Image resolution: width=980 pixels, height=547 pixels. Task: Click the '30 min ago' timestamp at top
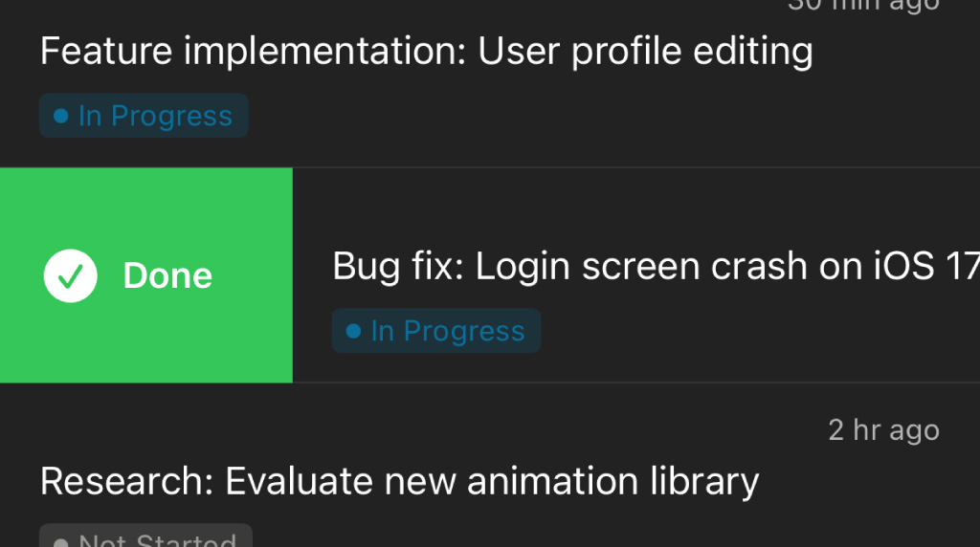862,5
